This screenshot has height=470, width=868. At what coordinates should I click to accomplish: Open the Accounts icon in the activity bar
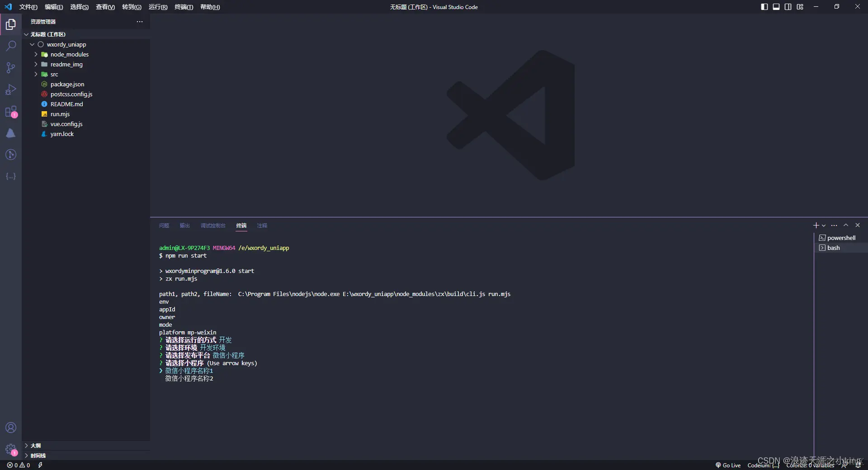(x=11, y=428)
